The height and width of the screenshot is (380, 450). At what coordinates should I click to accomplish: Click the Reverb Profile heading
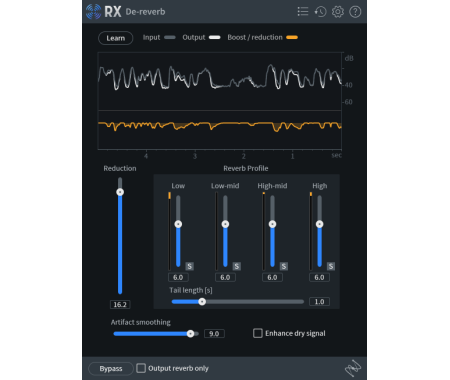[x=246, y=168]
